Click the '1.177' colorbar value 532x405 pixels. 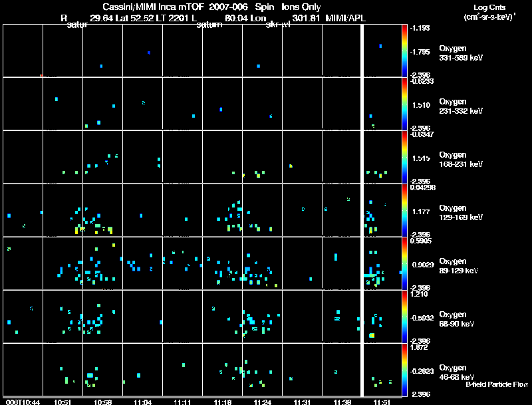pyautogui.click(x=421, y=211)
